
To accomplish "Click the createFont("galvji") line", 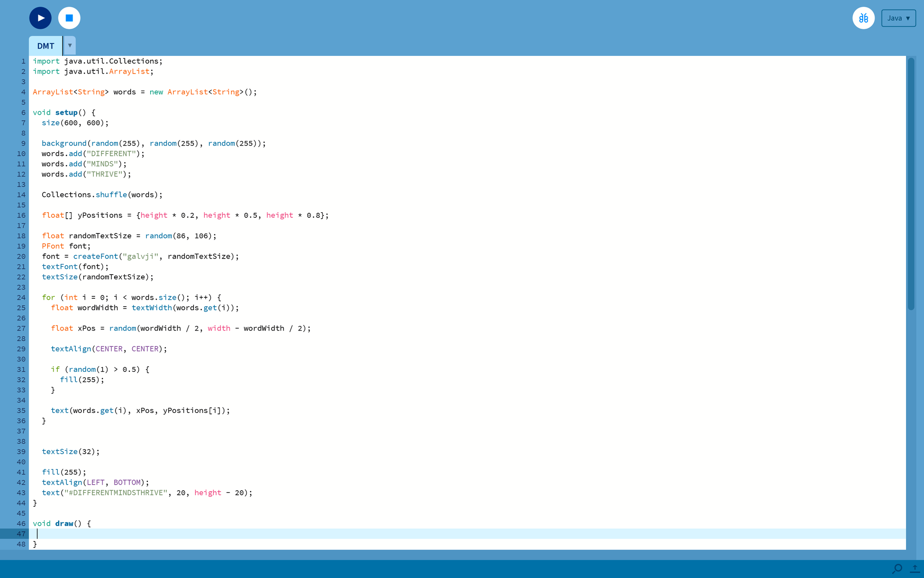I will click(x=140, y=256).
